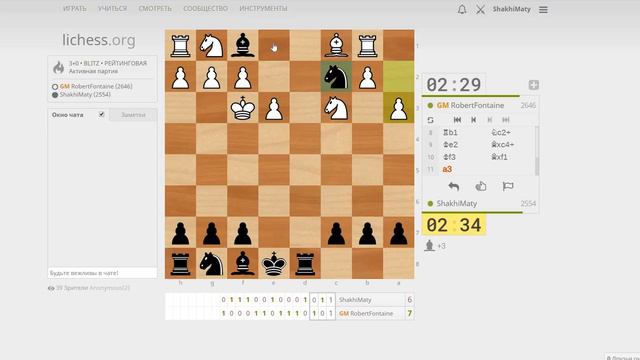Select the black knight on c2
Viewport: 640px width, 360px height.
336,77
